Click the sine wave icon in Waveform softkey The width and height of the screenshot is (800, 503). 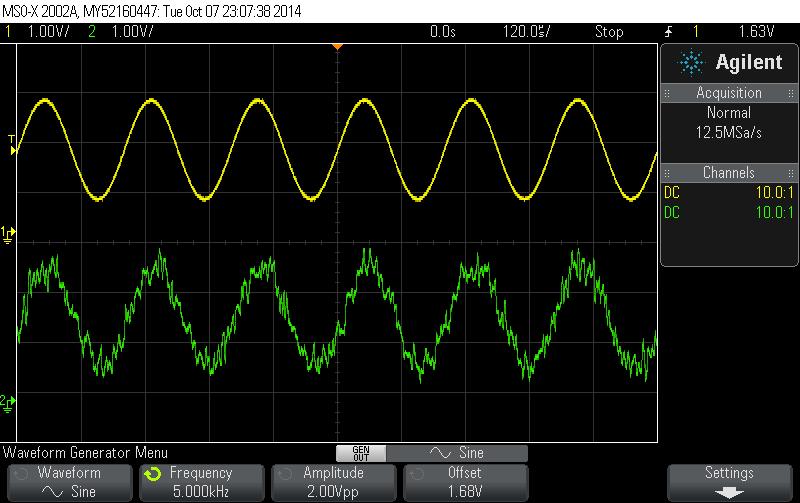click(x=53, y=492)
